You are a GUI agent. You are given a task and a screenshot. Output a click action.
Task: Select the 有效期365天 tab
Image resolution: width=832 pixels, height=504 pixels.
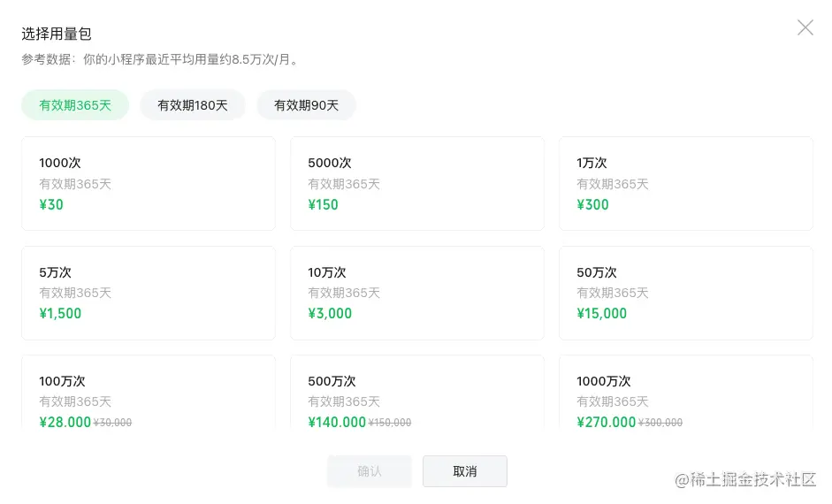coord(75,105)
